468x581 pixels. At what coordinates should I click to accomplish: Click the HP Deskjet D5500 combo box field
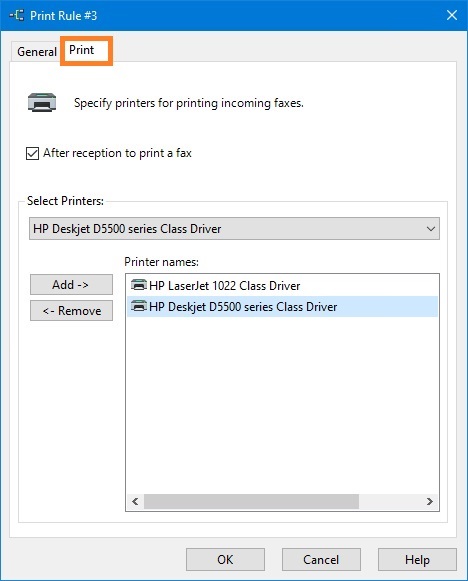(x=234, y=229)
